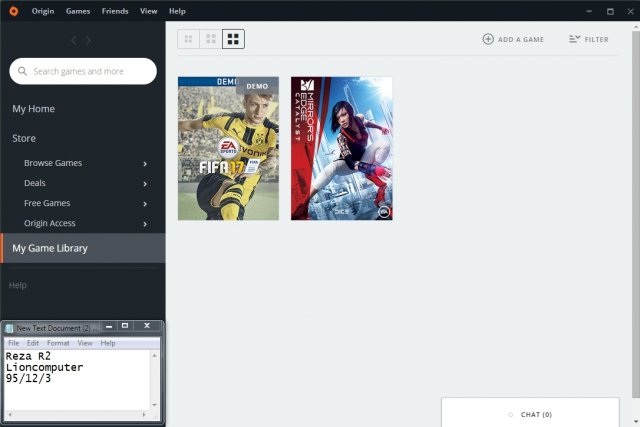Expand the Origin Access submenu
Screen dimensions: 640x427
(145, 223)
